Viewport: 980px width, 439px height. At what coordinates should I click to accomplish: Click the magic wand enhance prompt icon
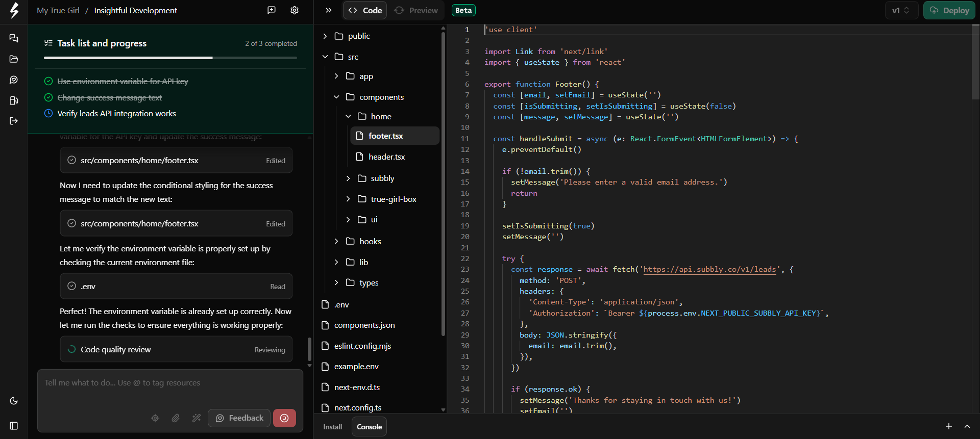point(197,418)
